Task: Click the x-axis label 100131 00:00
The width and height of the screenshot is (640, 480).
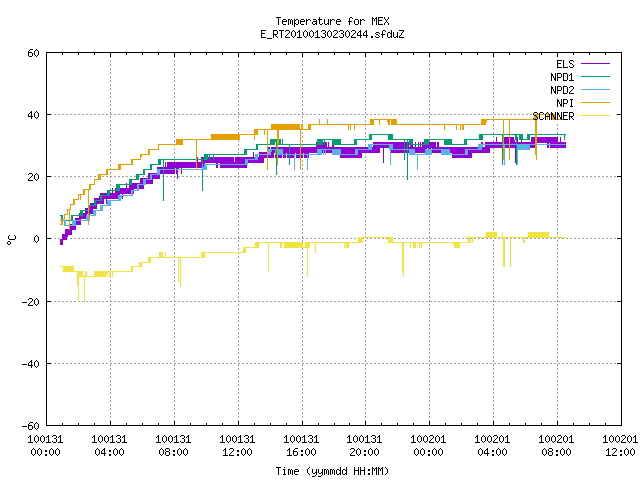Action: tap(45, 446)
